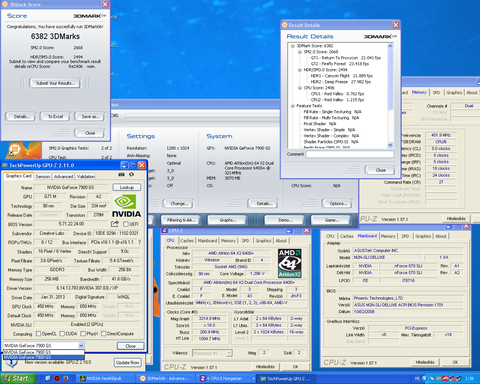Toggle the OpenCL checkbox
The image size is (480, 384).
pyautogui.click(x=38, y=334)
